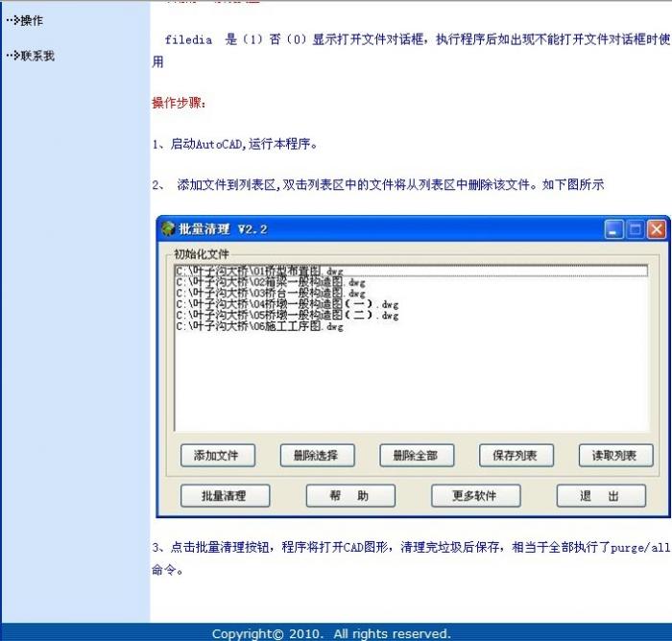The image size is (672, 641).
Task: Hit the 删除全部 button
Action: click(x=416, y=456)
